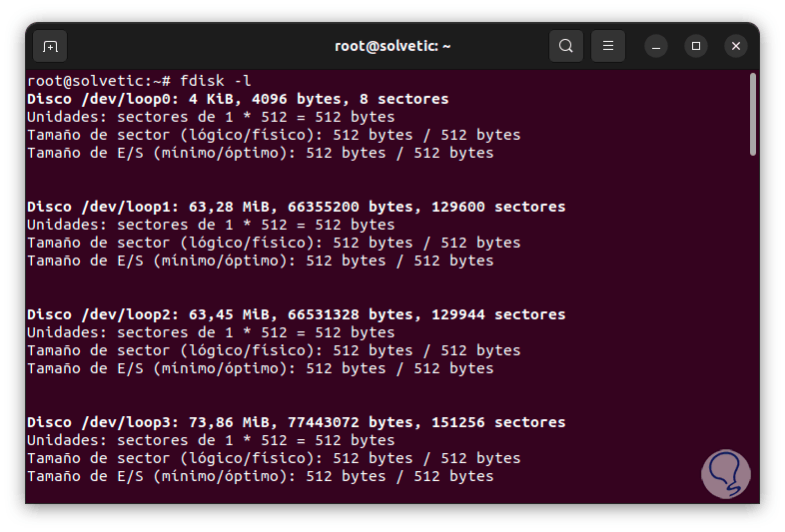This screenshot has width=785, height=532.
Task: Click the fdisk -l command text
Action: pyautogui.click(x=214, y=81)
